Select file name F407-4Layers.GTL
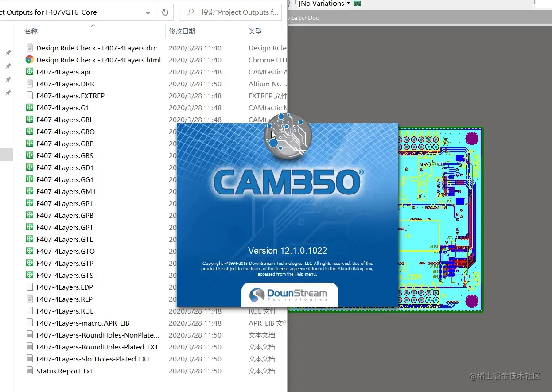This screenshot has height=392, width=552. 65,239
